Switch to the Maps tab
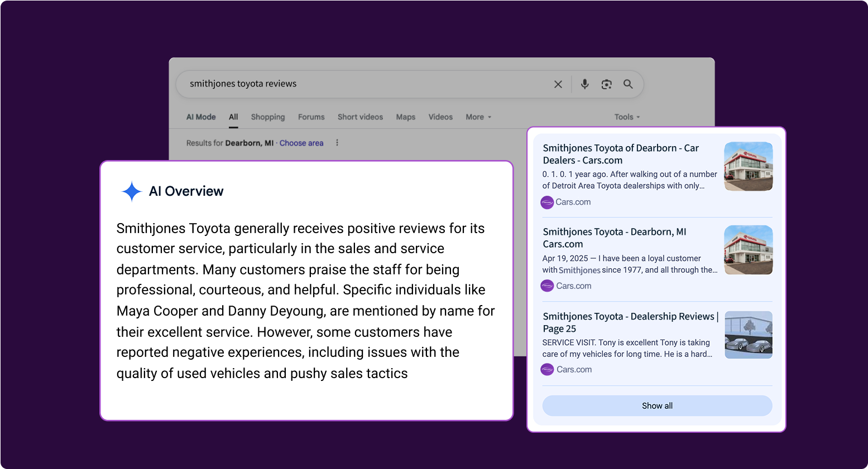 point(406,117)
